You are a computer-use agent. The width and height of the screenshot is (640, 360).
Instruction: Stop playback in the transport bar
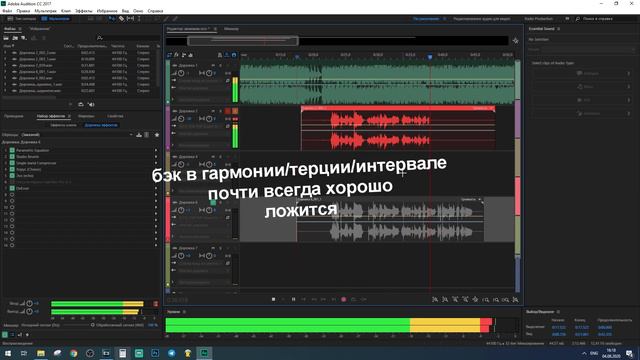pyautogui.click(x=273, y=299)
